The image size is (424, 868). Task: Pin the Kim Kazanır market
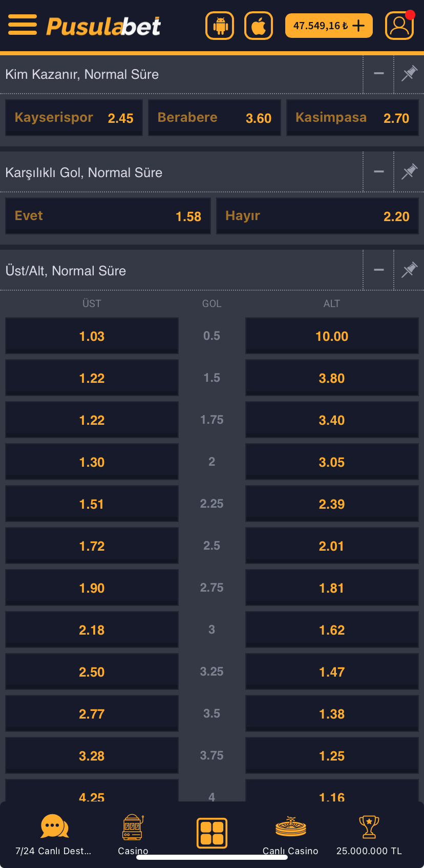(x=409, y=74)
